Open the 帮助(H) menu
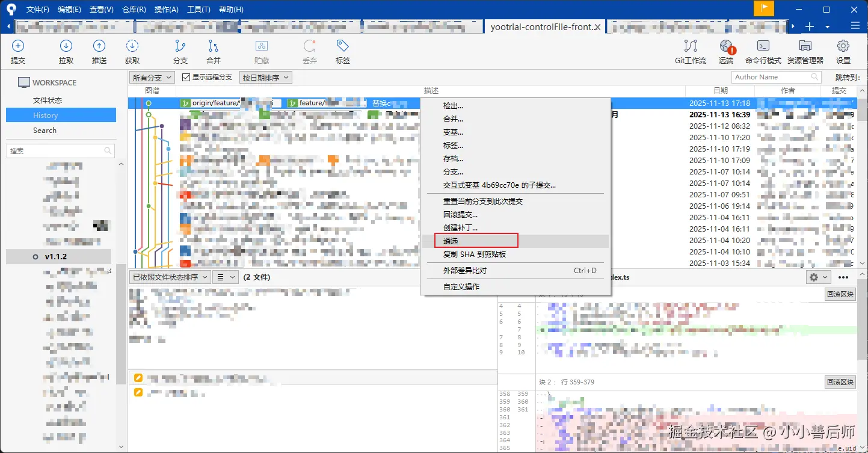This screenshot has width=868, height=453. click(x=231, y=9)
